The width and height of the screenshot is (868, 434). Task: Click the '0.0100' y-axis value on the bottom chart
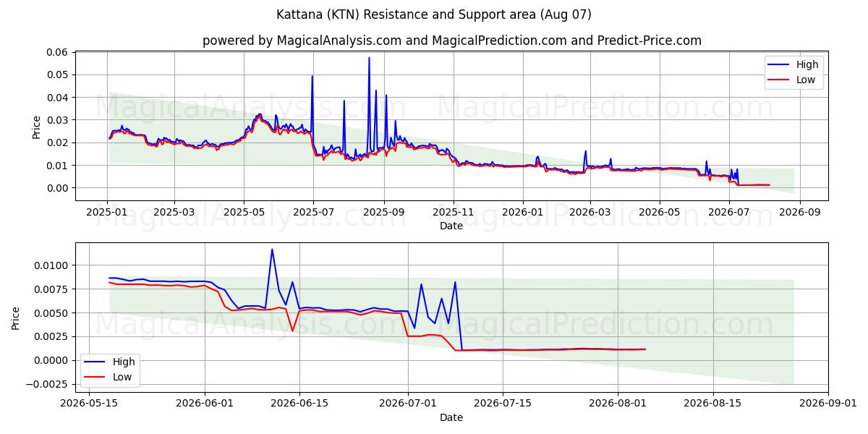pyautogui.click(x=53, y=265)
